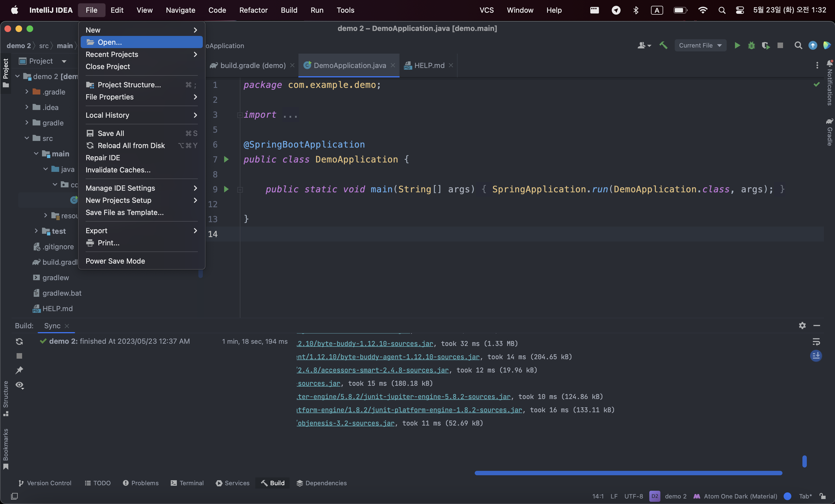Screen dimensions: 835x504
Task: Click the run gutter icon on line 9
Action: coord(226,189)
